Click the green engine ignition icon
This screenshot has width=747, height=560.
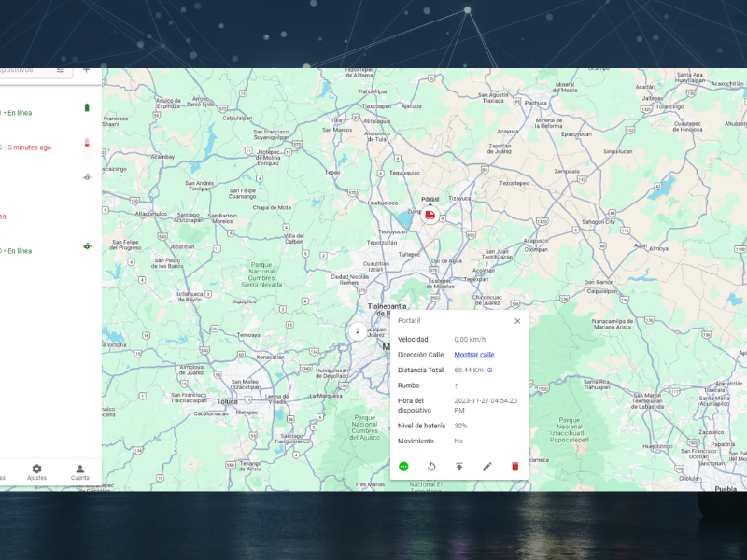pos(87,246)
